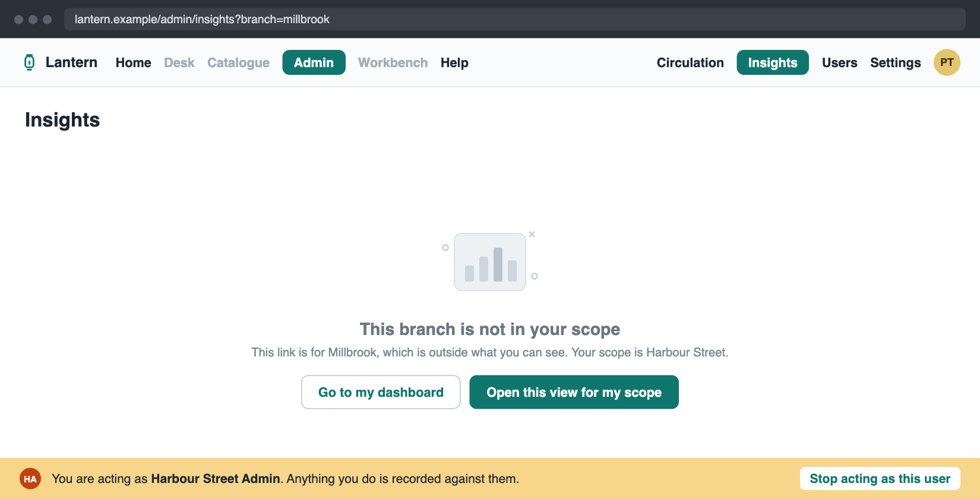The width and height of the screenshot is (980, 499).
Task: Open the Help page
Action: click(454, 62)
